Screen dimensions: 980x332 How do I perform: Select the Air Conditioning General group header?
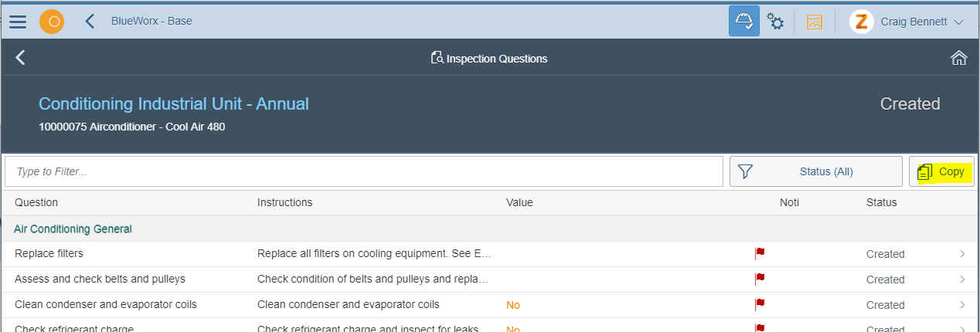73,229
